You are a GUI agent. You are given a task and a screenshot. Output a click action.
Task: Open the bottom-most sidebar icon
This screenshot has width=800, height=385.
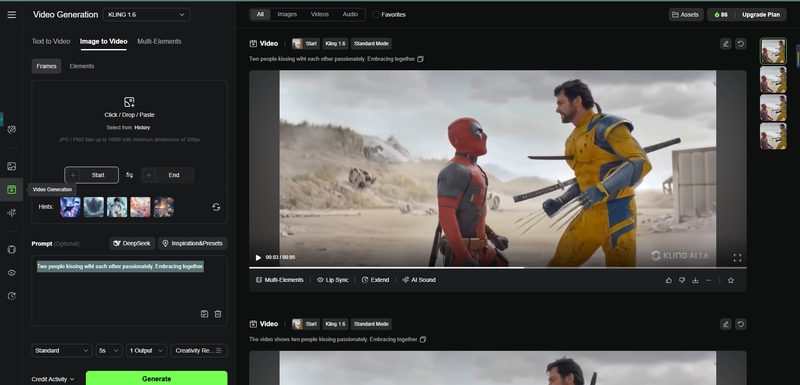(12, 296)
